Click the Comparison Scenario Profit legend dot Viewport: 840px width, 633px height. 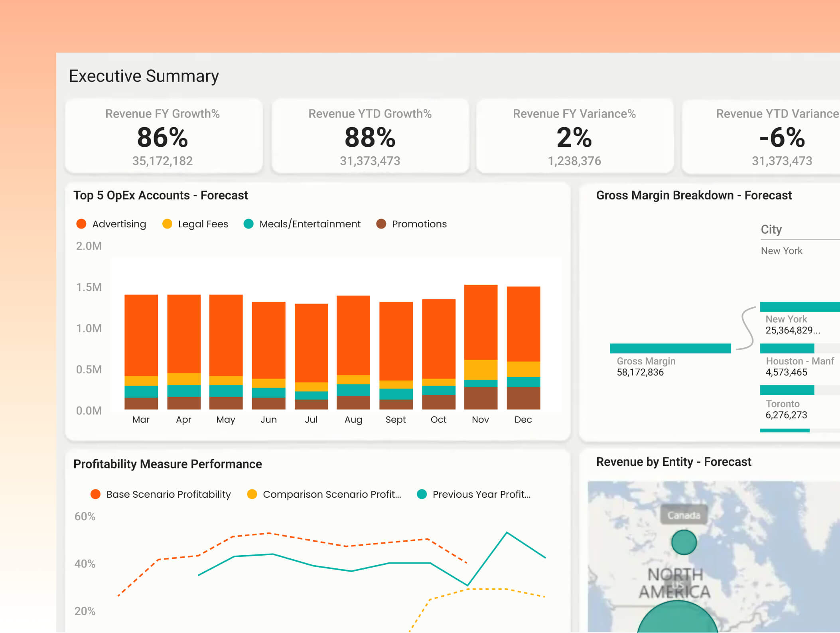252,494
